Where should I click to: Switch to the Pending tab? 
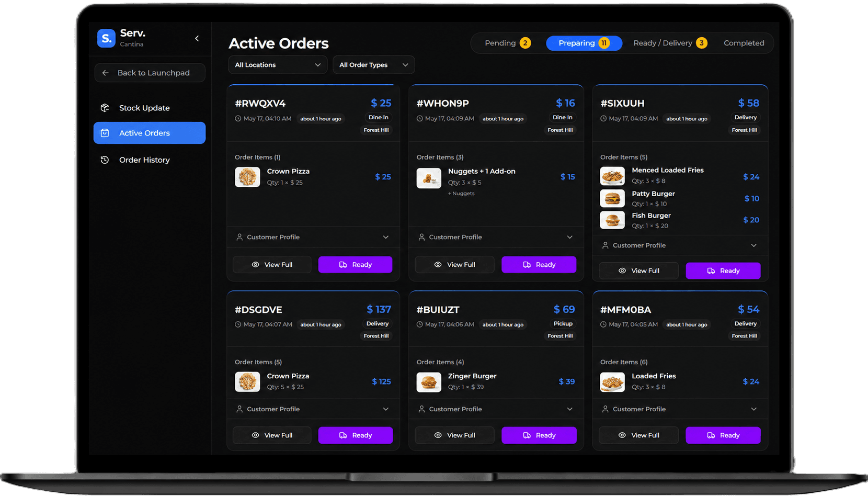pyautogui.click(x=507, y=43)
